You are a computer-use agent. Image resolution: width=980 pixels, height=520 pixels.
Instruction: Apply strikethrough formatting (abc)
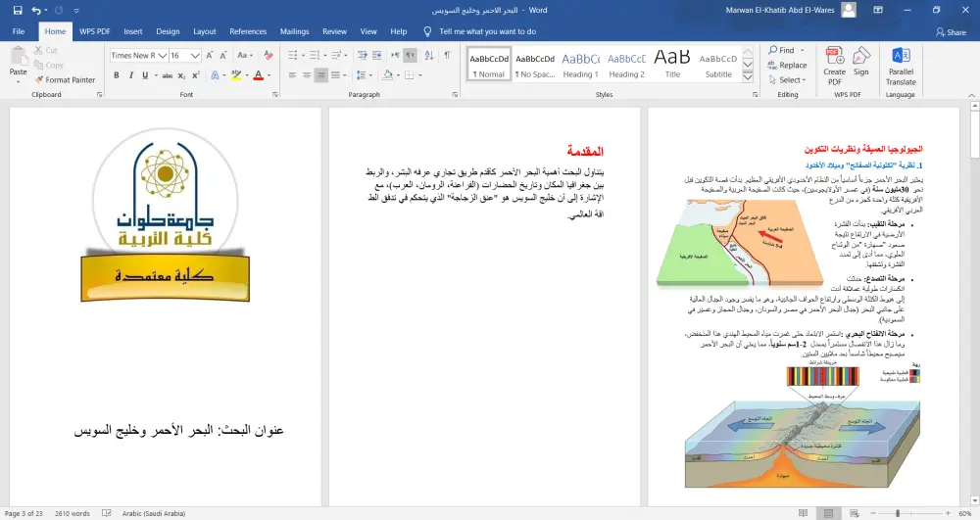(167, 75)
